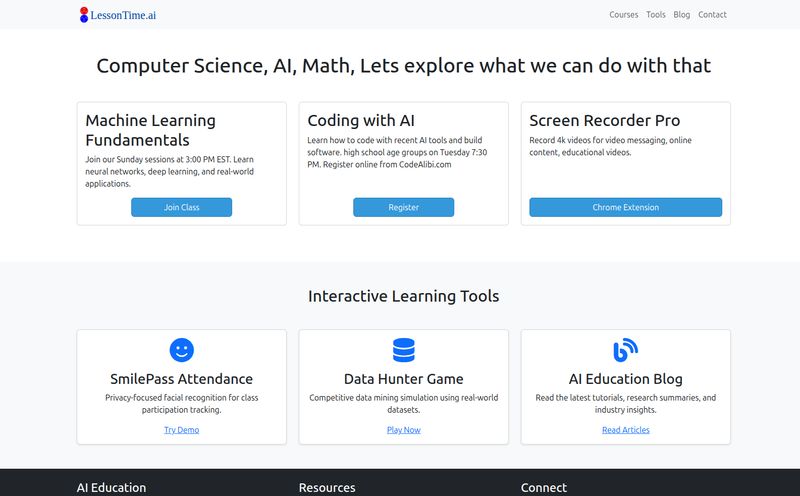Follow the Try Demo link
This screenshot has width=800, height=496.
[182, 430]
